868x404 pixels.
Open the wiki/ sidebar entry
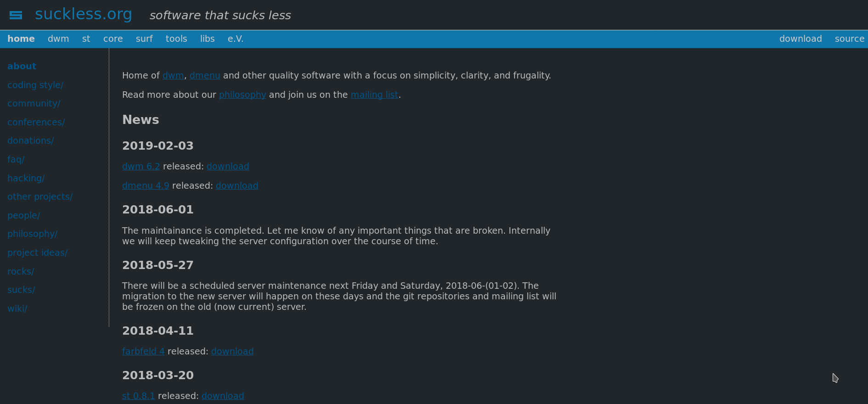point(17,309)
